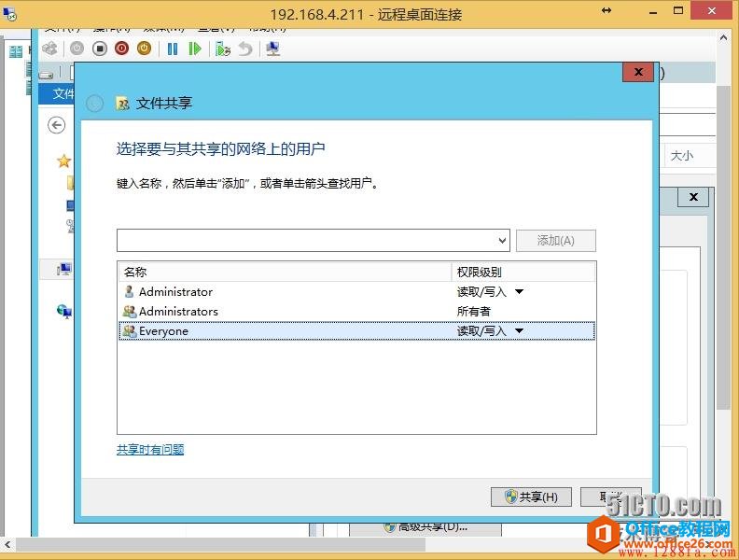Click the orange Save state icon
This screenshot has width=739, height=560.
[x=144, y=49]
